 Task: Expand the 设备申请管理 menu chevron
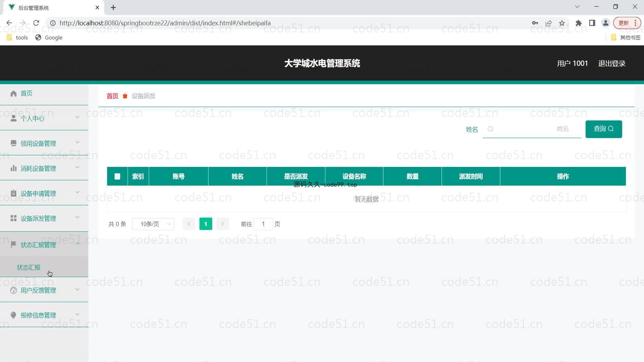point(77,192)
